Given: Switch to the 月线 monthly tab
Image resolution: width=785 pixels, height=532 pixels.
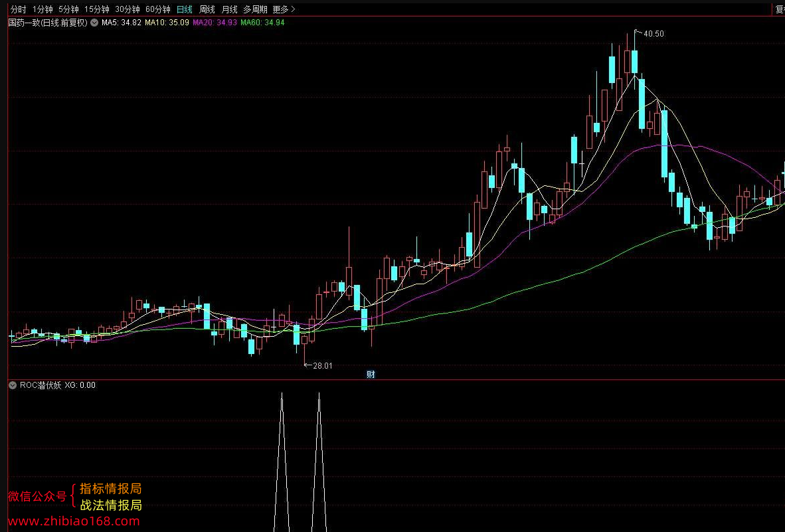Looking at the screenshot, I should pyautogui.click(x=229, y=9).
